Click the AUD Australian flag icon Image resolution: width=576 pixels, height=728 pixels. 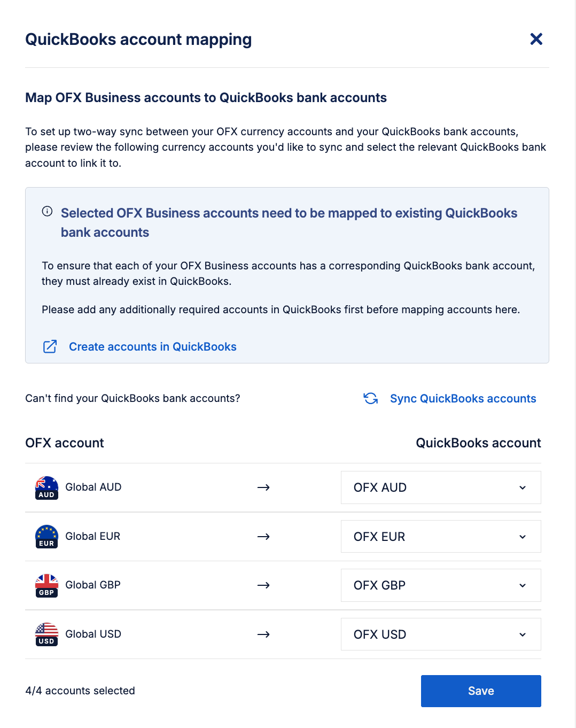(46, 487)
